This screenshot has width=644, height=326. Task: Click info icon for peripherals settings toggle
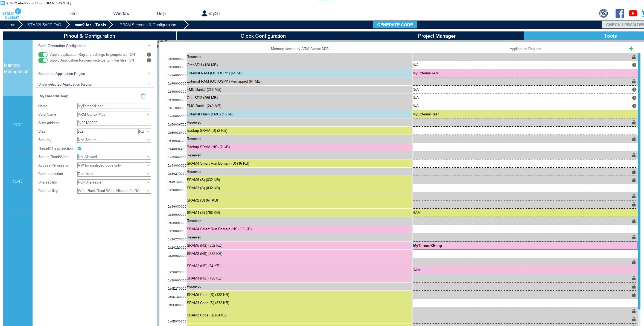tap(149, 54)
